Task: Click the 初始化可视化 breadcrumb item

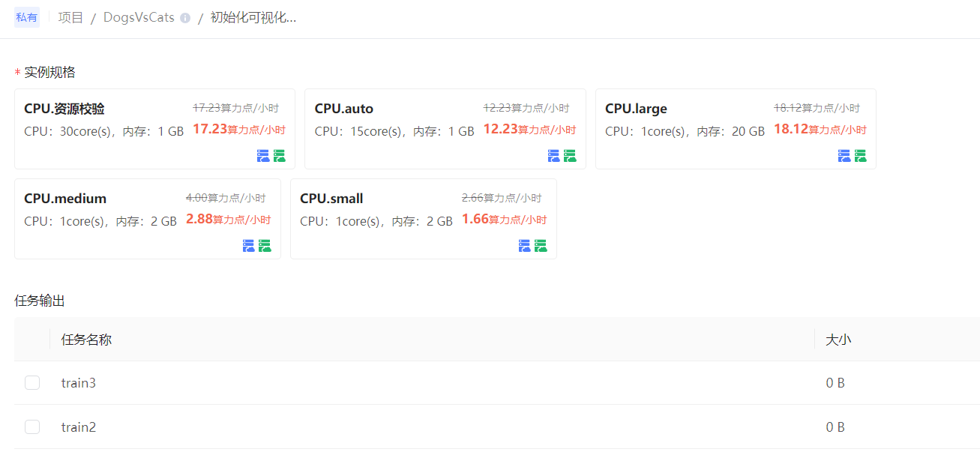Action: click(x=253, y=18)
